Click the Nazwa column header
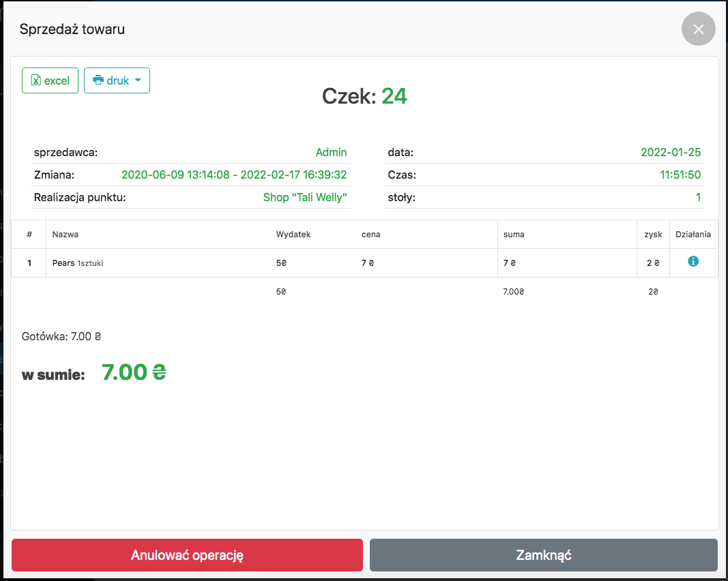 (65, 234)
